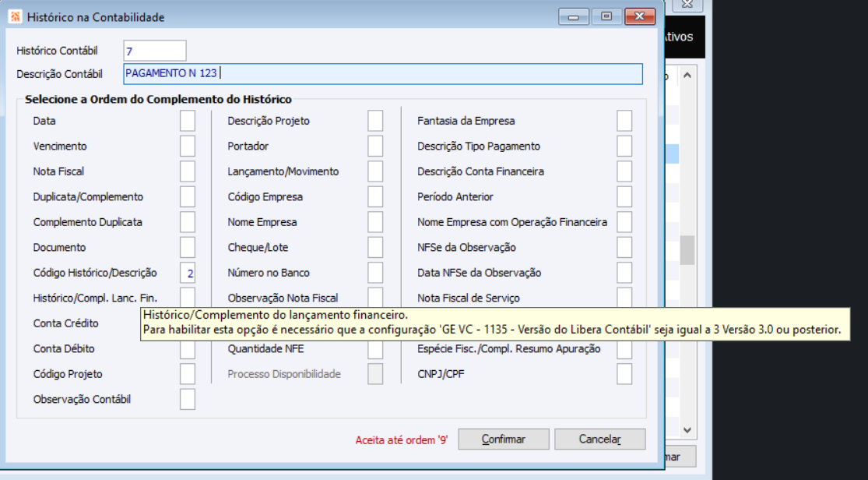
Task: Select the order box for Código Empresa
Action: point(374,197)
